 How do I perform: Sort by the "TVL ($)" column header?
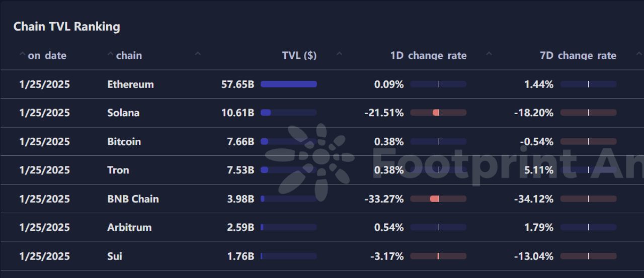(x=299, y=55)
